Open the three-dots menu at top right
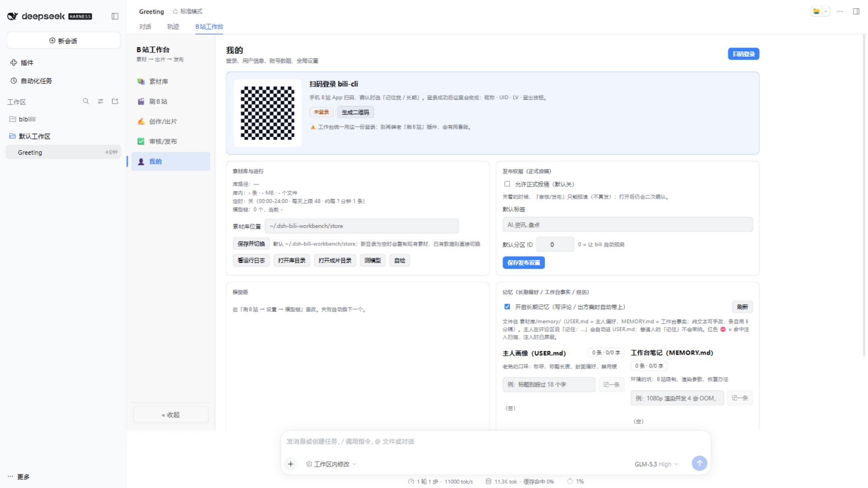 tap(840, 11)
